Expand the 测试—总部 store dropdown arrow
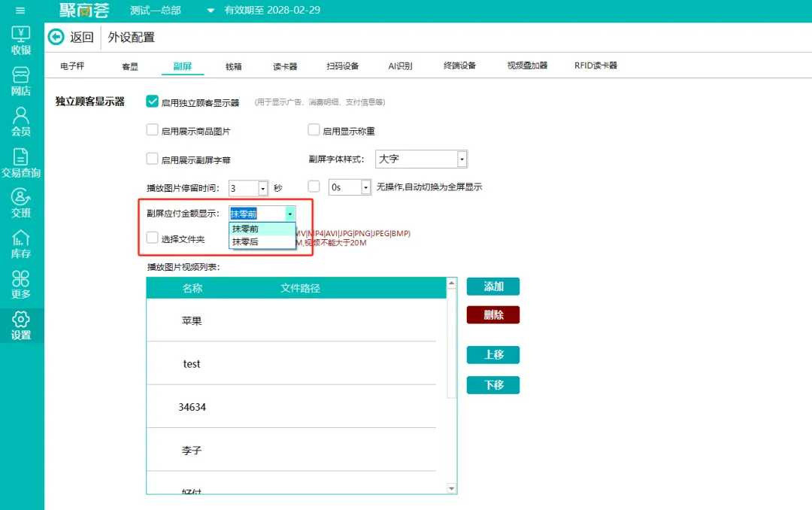812x510 pixels. pyautogui.click(x=211, y=11)
